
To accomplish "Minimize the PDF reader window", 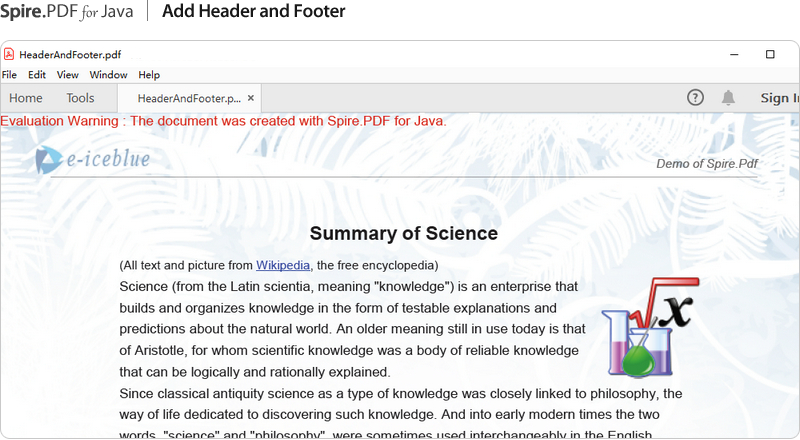I will [x=735, y=54].
